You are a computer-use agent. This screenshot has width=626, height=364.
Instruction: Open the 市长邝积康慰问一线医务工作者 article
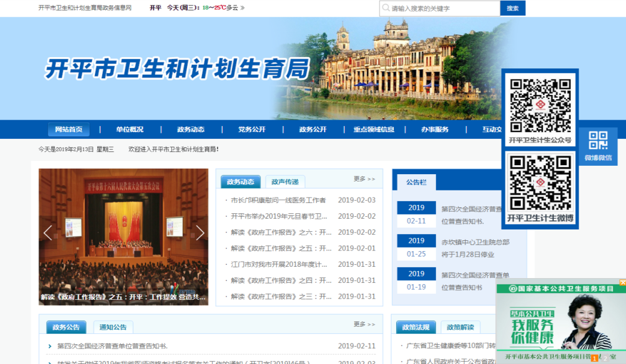(278, 200)
